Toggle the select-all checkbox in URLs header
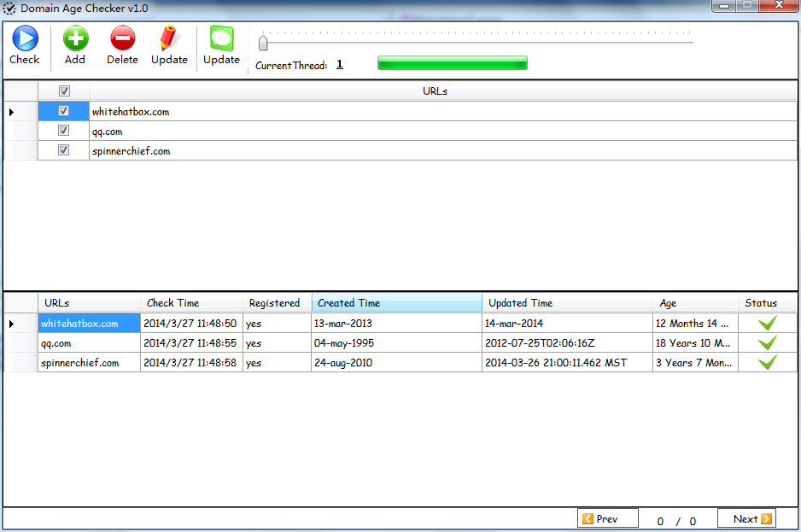This screenshot has height=532, width=801. (x=64, y=91)
